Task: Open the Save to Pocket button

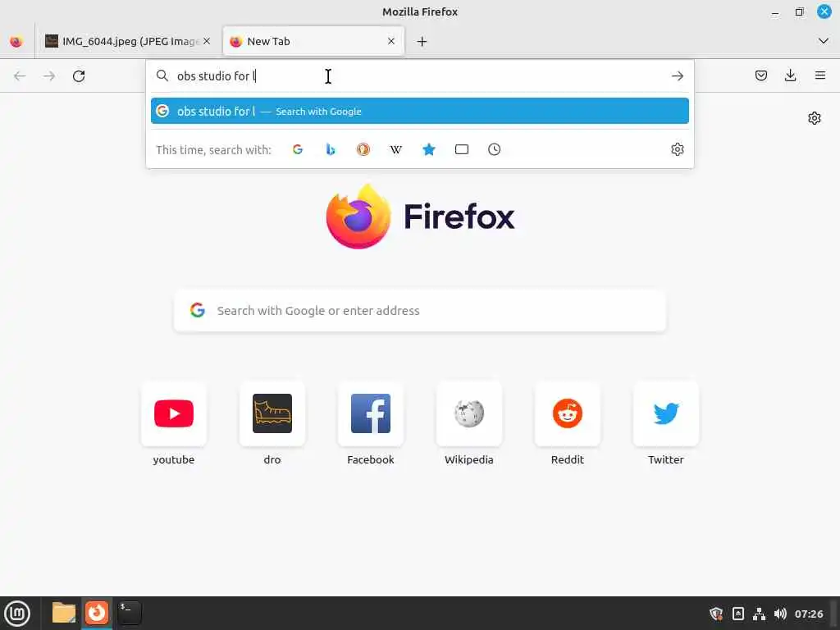Action: (x=760, y=75)
